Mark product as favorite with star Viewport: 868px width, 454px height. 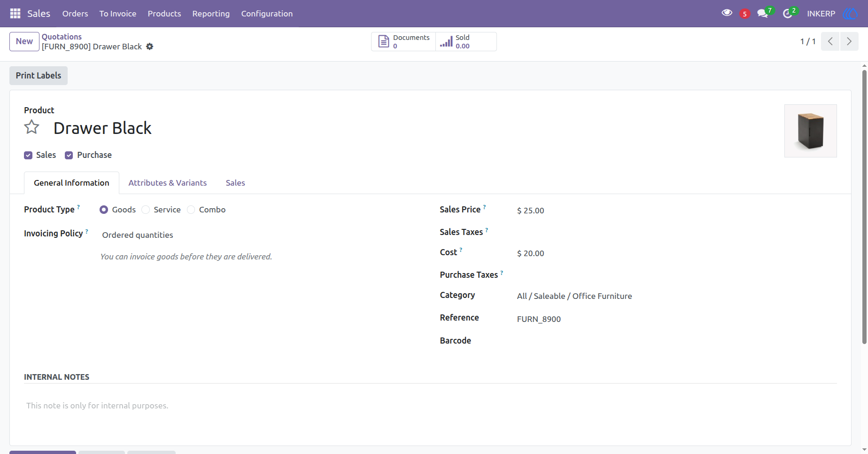[31, 127]
